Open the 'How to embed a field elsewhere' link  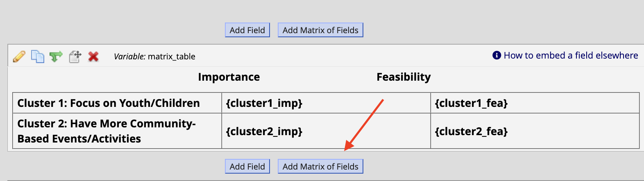[x=571, y=55]
